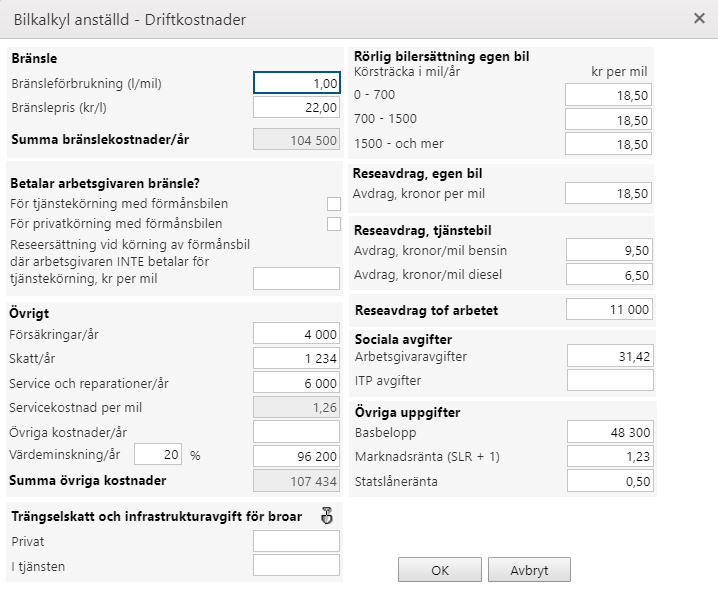Edit the Marknadsränta (SLR + 1) field
This screenshot has width=718, height=590.
(610, 456)
